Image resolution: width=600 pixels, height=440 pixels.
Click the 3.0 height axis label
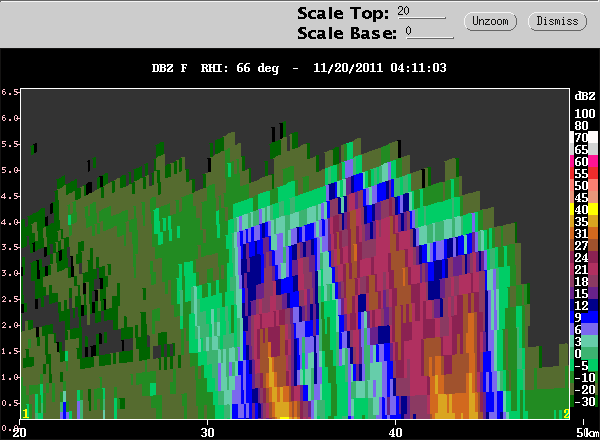coord(9,273)
